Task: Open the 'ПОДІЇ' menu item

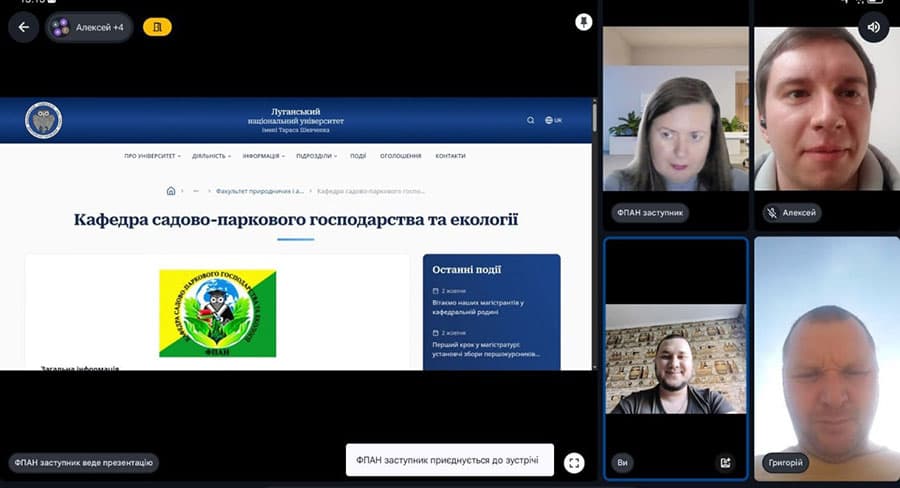Action: (x=358, y=156)
